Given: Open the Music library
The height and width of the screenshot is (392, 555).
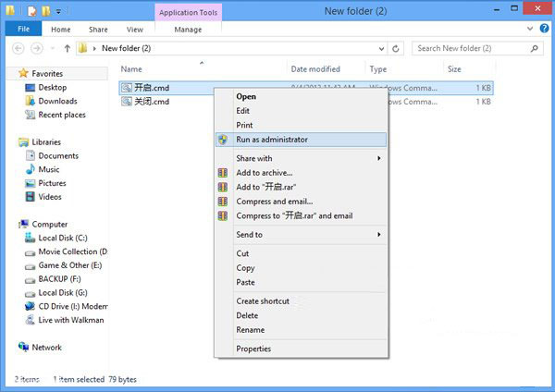Looking at the screenshot, I should click(49, 169).
